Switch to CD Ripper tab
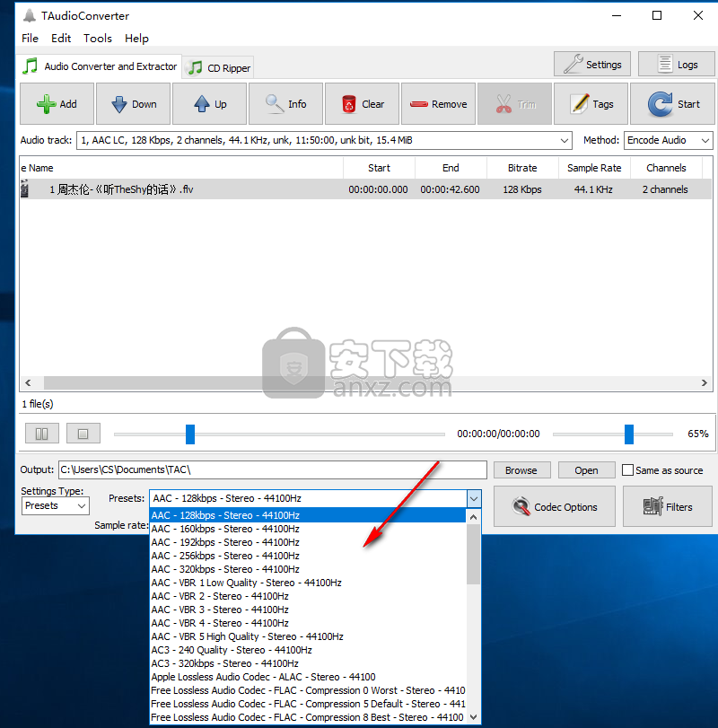This screenshot has height=728, width=718. pyautogui.click(x=219, y=68)
